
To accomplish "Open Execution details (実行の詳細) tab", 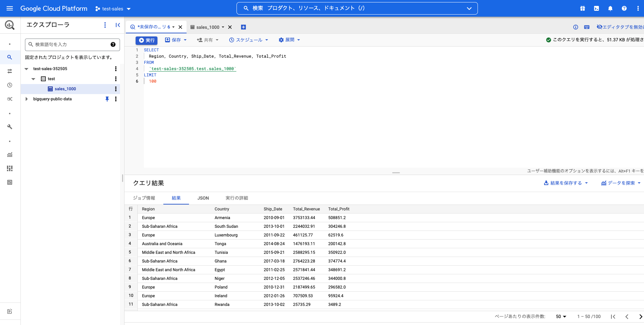I will pos(237,198).
